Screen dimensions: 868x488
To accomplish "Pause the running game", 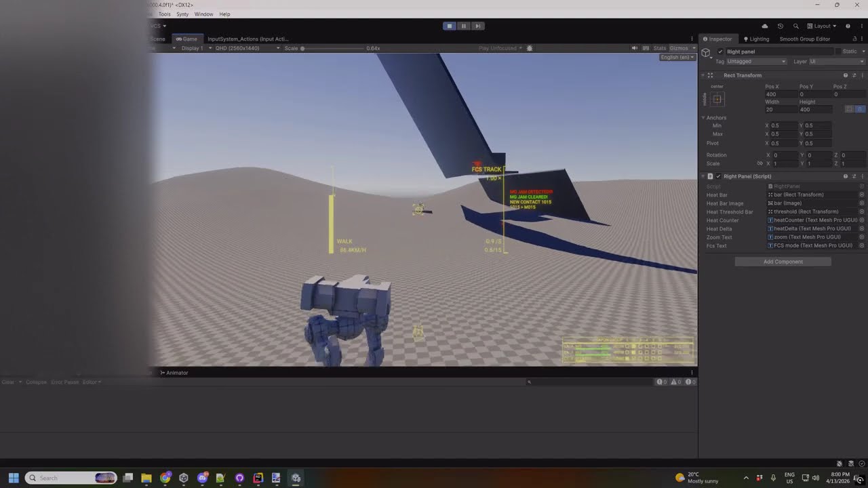I will (464, 26).
